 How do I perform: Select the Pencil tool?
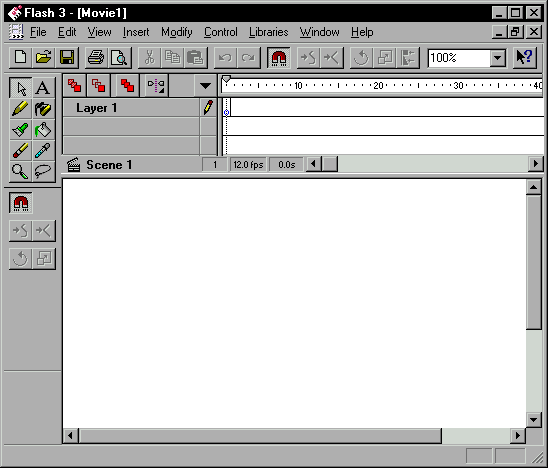pyautogui.click(x=20, y=109)
